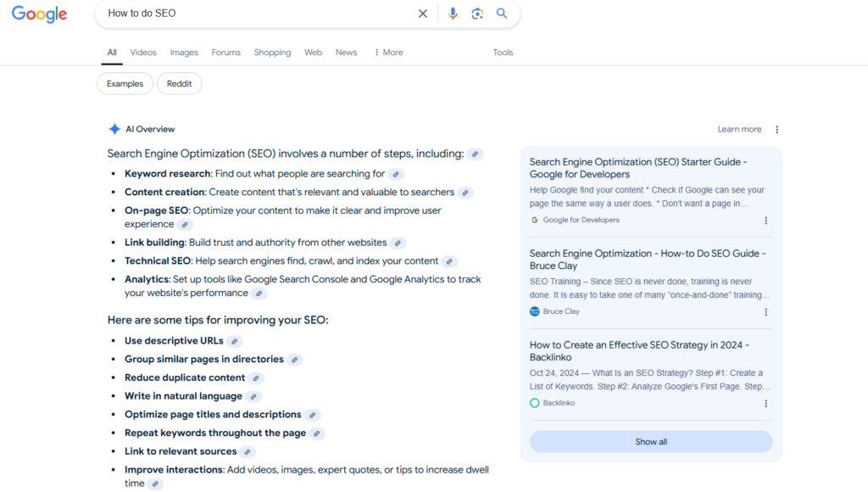Open the Learn more link
868x492 pixels.
pos(738,128)
